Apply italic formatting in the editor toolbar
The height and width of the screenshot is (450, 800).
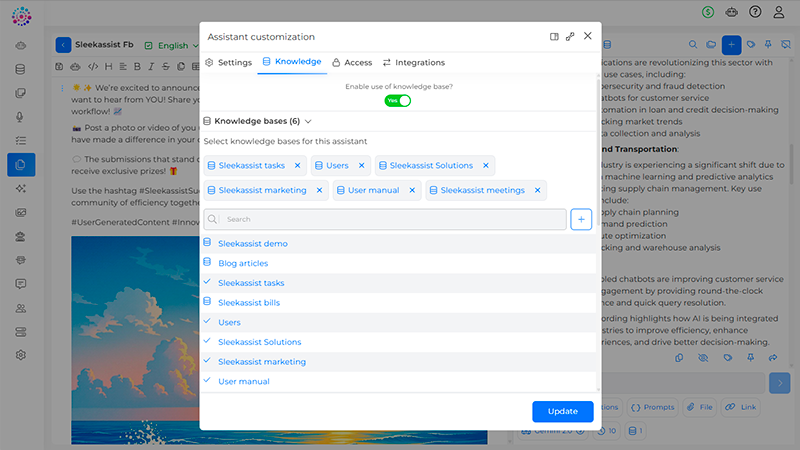click(x=151, y=66)
